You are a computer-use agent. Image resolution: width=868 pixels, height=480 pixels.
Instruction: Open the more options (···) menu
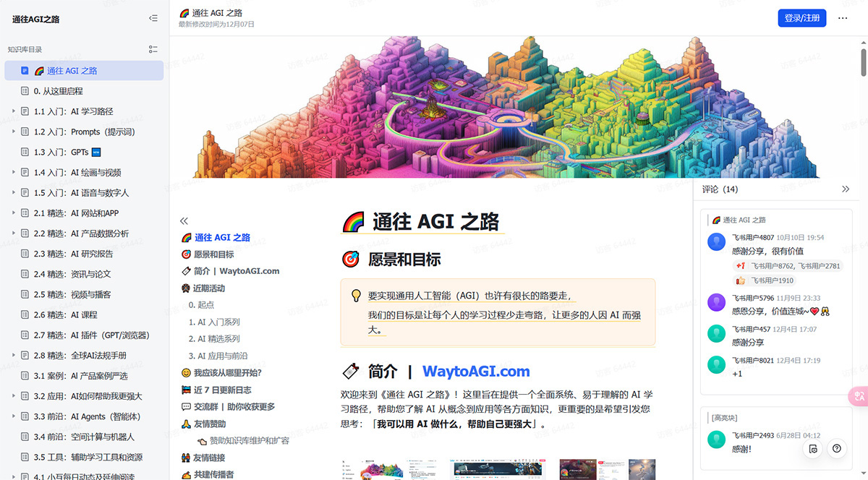point(841,17)
